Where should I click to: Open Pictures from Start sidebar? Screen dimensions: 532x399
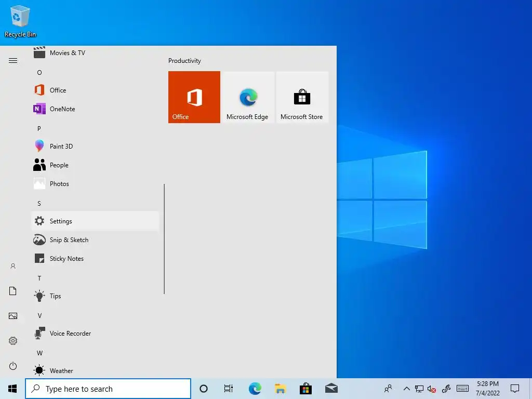pyautogui.click(x=13, y=316)
